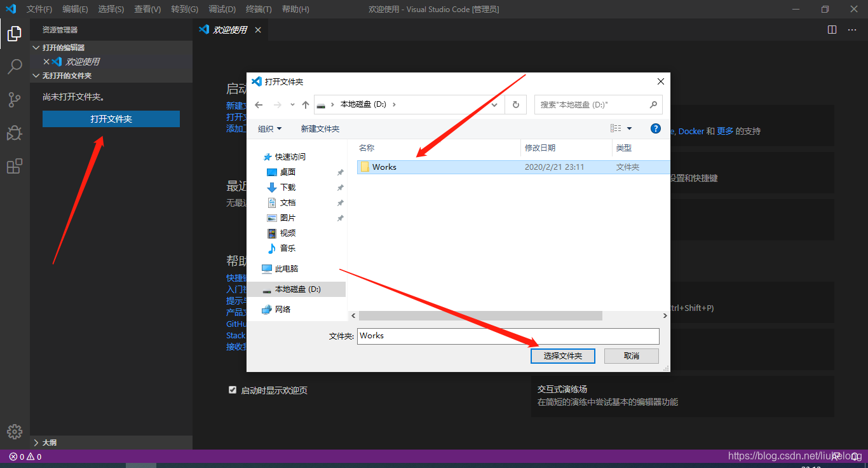This screenshot has width=868, height=468.
Task: Open the 编辑(E) menu
Action: pos(75,10)
